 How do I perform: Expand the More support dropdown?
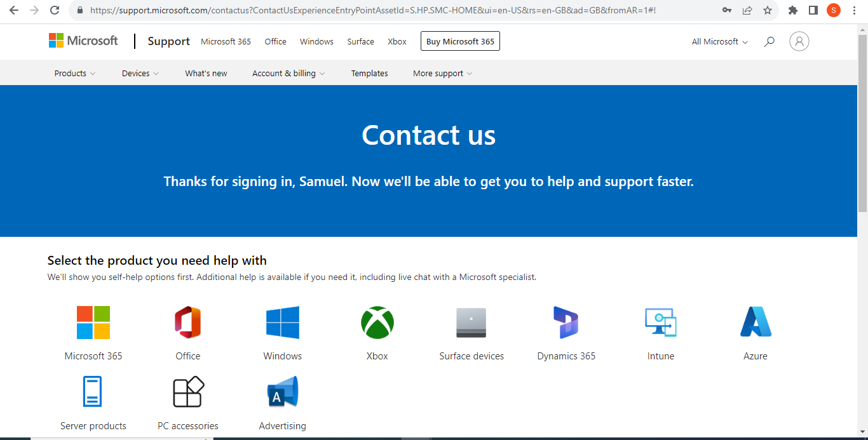point(443,74)
